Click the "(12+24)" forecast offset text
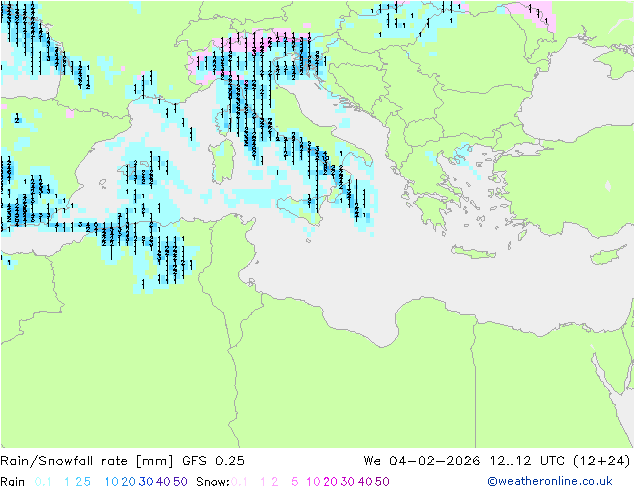The image size is (634, 490). (602, 461)
